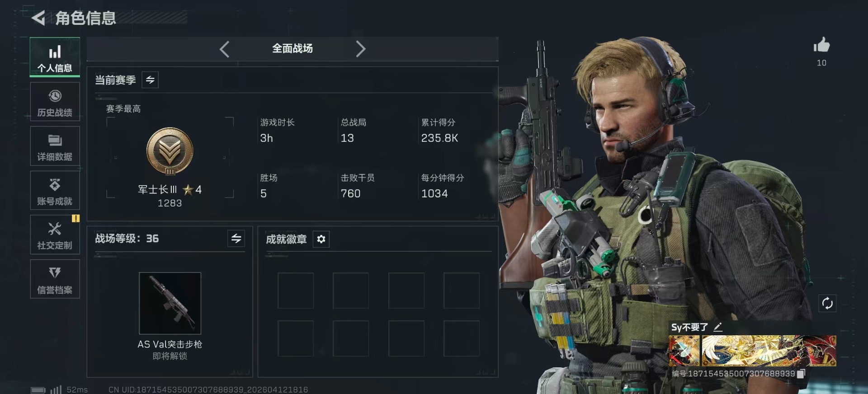Open the 详细数据 tab
The image size is (868, 394).
55,146
